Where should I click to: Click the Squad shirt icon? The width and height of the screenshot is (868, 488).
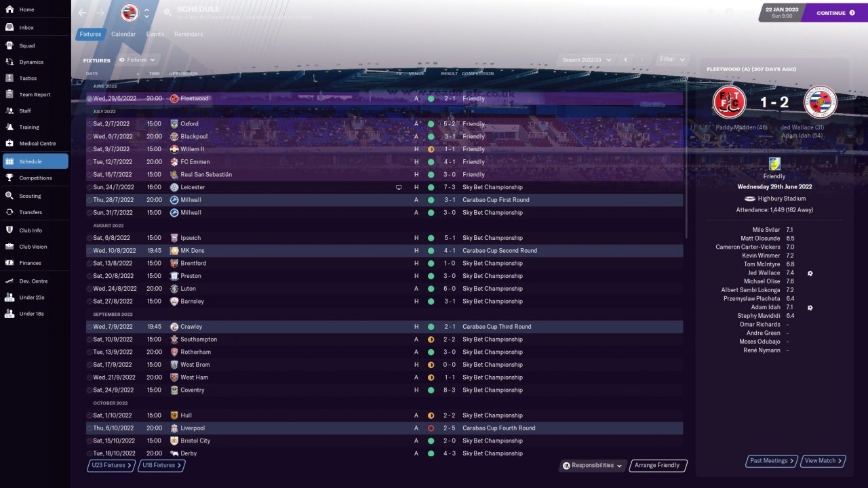coord(10,46)
